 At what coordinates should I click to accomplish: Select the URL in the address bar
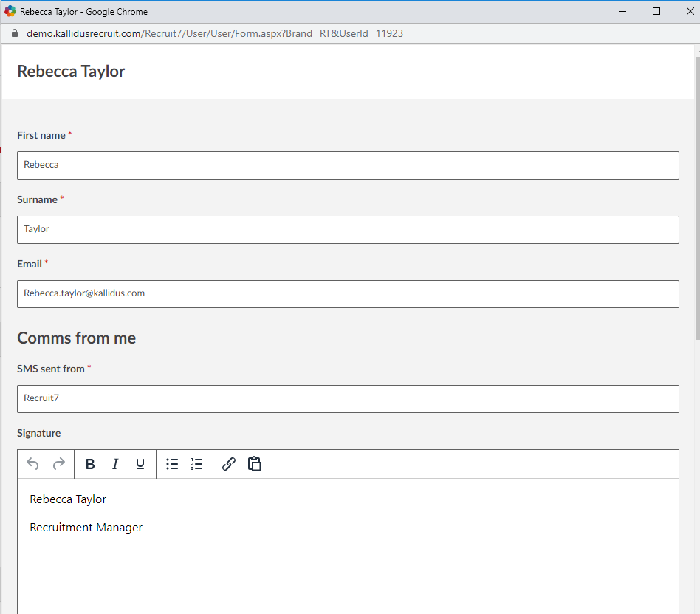tap(214, 33)
